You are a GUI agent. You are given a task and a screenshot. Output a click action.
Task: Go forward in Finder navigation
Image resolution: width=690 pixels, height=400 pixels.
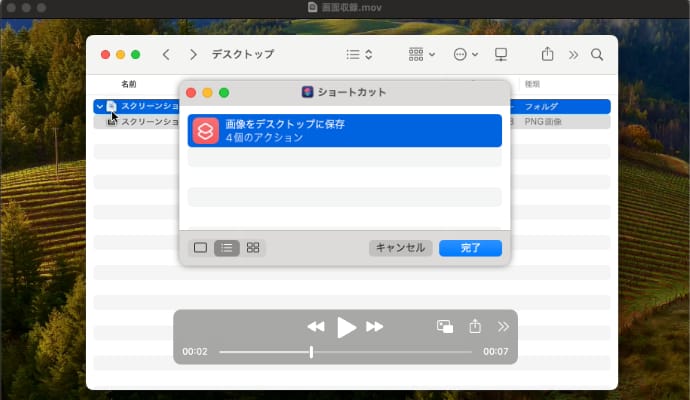tap(193, 54)
